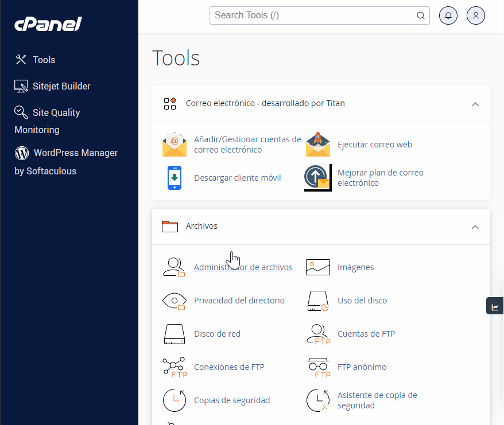The height and width of the screenshot is (425, 504).
Task: Click the FTP accounts person icon
Action: click(318, 334)
